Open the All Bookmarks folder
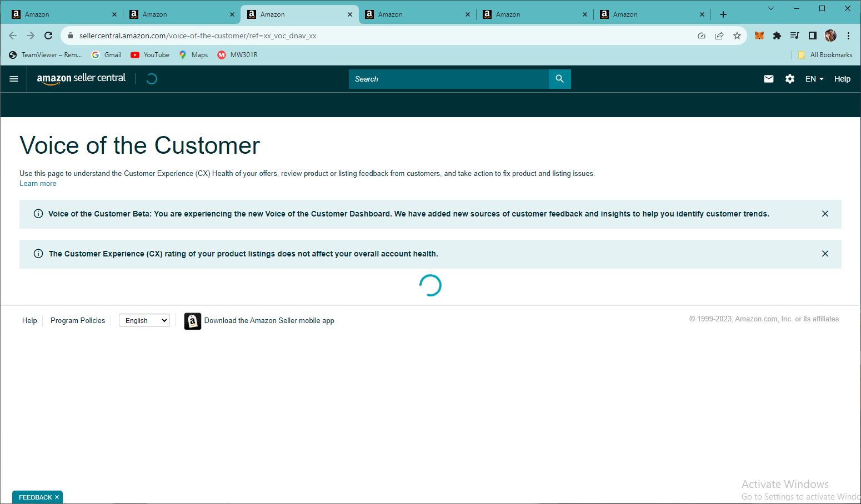861x504 pixels. point(825,55)
